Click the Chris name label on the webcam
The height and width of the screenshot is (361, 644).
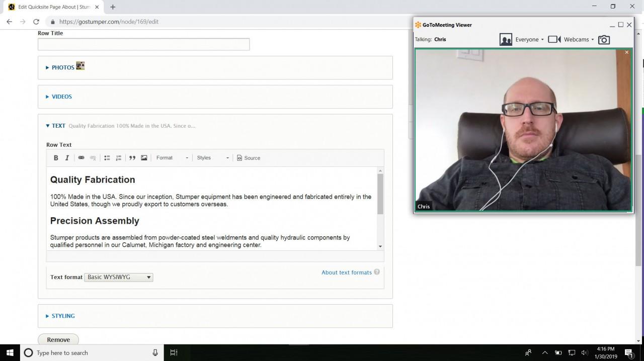pos(424,206)
